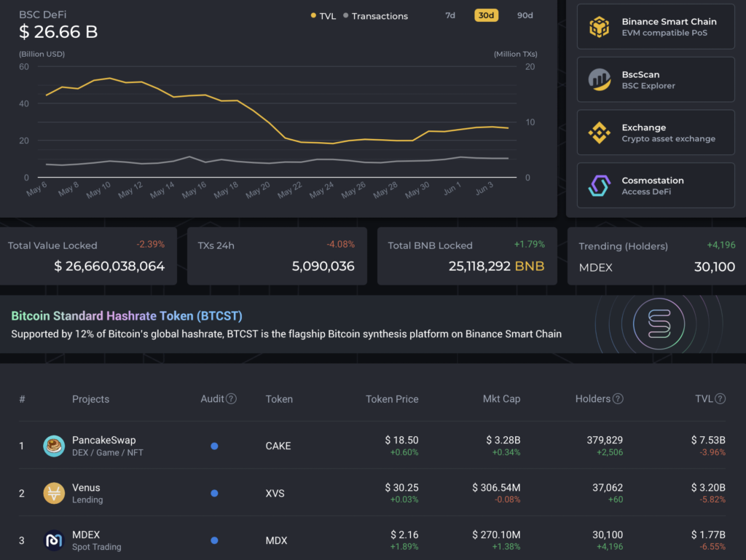Toggle the TVL series in chart legend
Screen dimensions: 746x560
(x=323, y=16)
